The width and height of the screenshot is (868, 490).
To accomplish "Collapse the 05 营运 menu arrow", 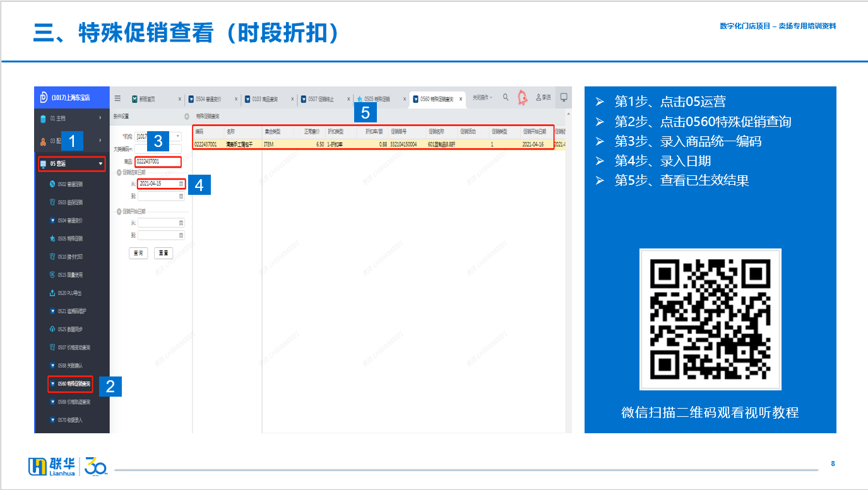I will [100, 164].
